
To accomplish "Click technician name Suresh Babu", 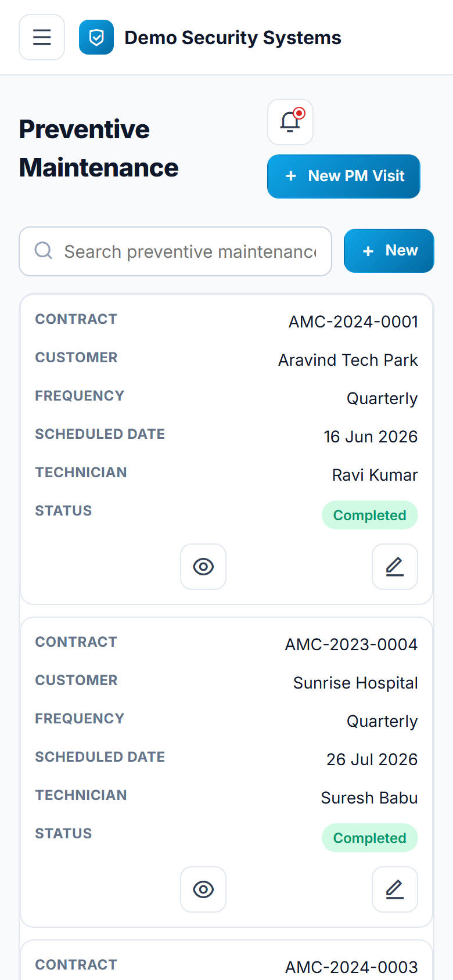I will point(369,798).
